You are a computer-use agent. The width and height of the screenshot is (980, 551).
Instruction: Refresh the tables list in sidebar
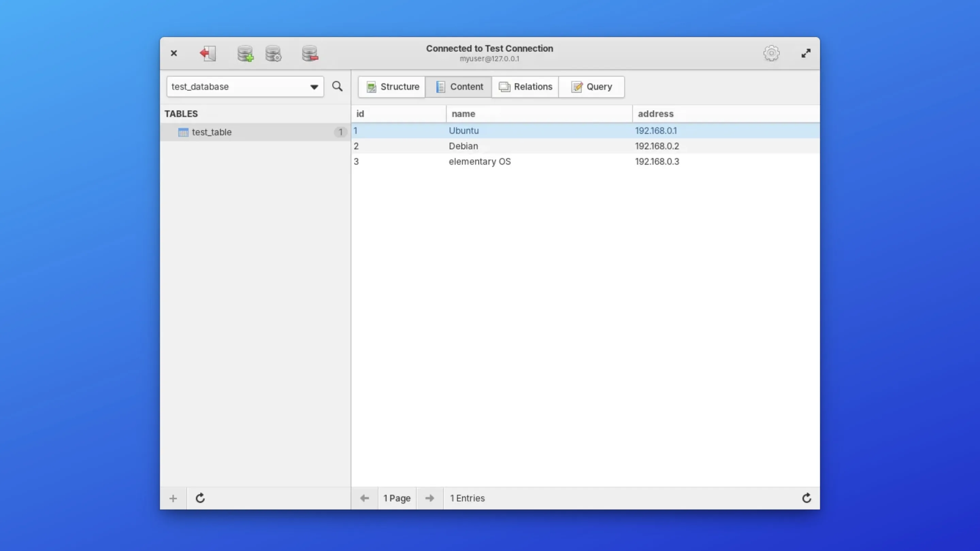pos(200,498)
